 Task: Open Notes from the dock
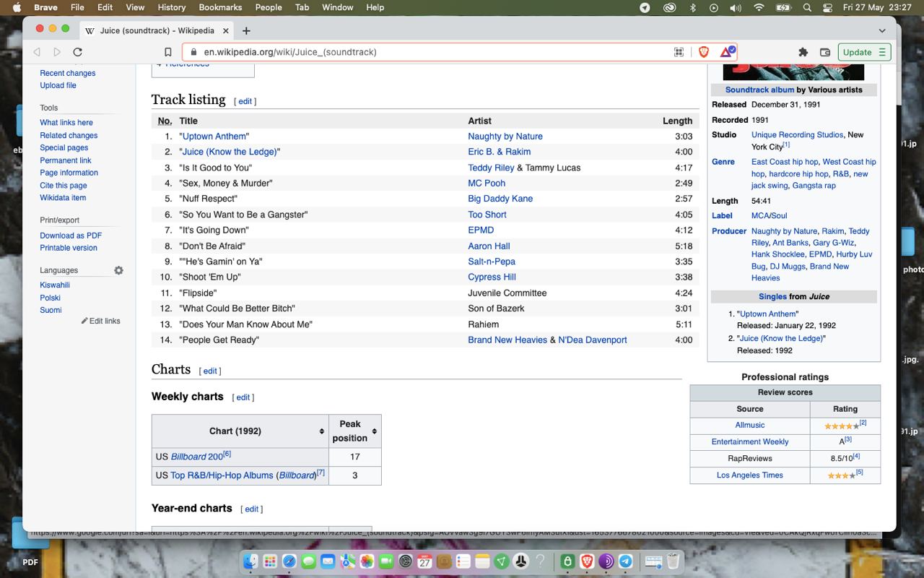tap(482, 561)
